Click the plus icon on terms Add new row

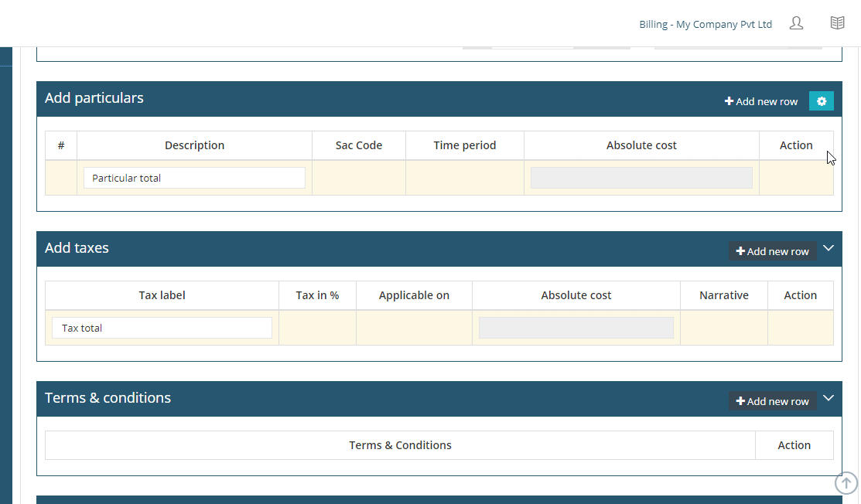739,400
